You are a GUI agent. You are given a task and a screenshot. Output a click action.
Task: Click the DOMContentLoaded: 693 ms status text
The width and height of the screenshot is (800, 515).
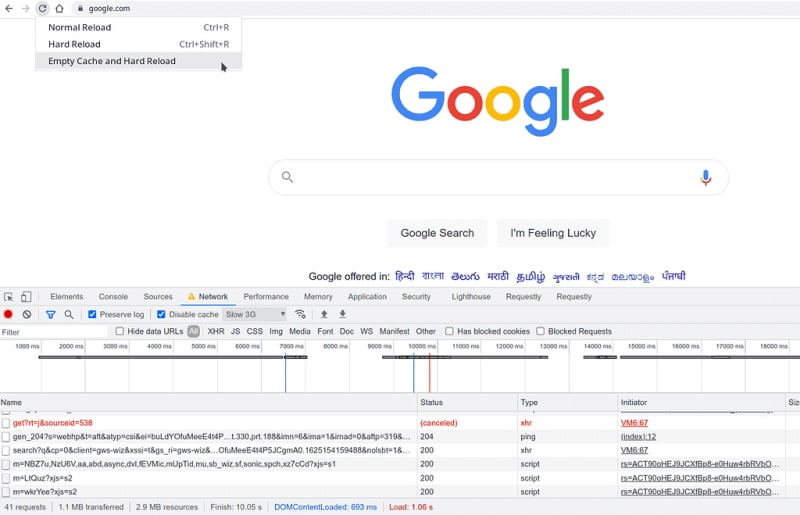click(326, 507)
